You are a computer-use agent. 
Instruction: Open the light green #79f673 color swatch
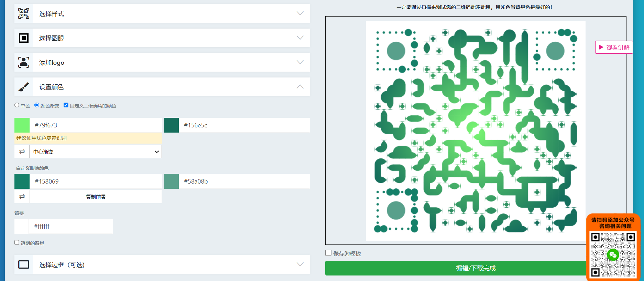point(22,125)
